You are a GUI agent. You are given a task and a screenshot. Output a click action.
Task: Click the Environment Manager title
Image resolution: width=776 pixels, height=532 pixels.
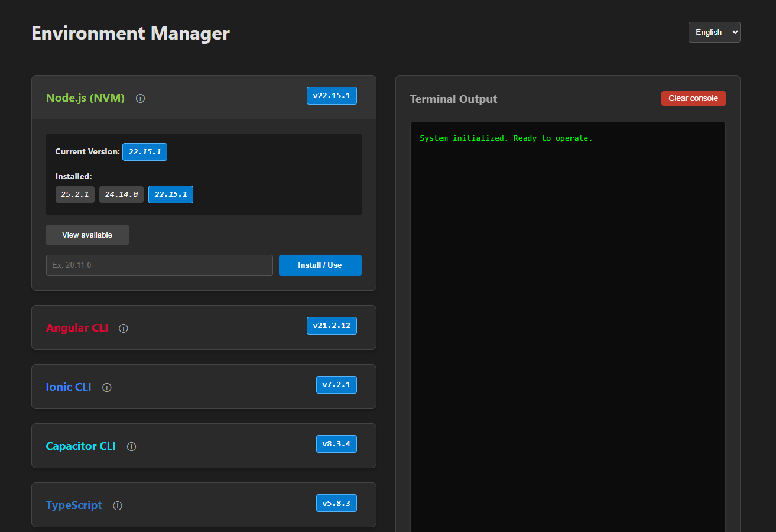click(x=130, y=33)
